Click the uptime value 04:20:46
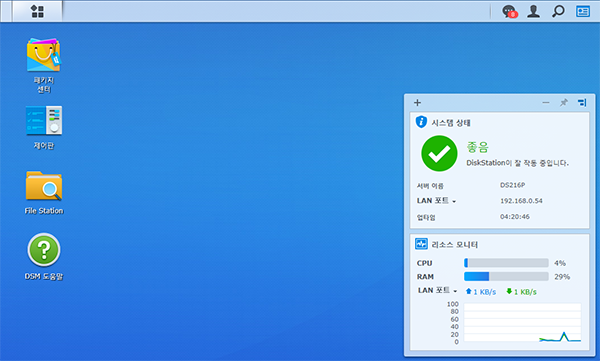Image resolution: width=600 pixels, height=361 pixels. tap(515, 217)
